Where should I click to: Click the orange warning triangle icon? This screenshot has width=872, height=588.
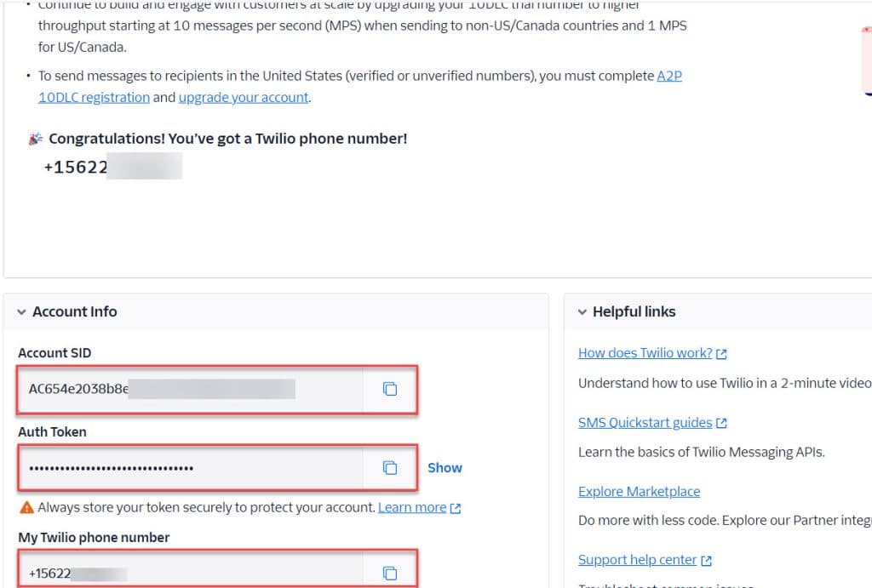pyautogui.click(x=26, y=507)
